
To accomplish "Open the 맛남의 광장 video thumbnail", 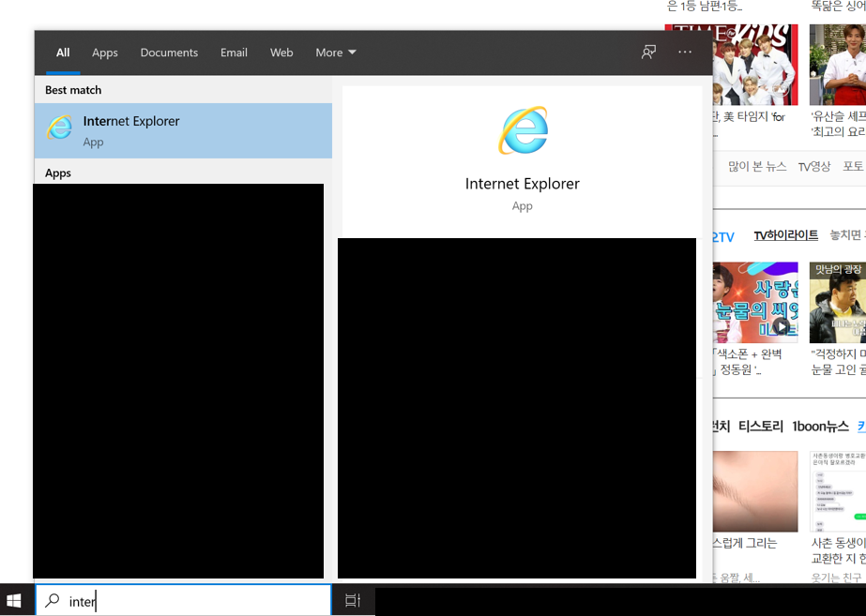I will [838, 303].
